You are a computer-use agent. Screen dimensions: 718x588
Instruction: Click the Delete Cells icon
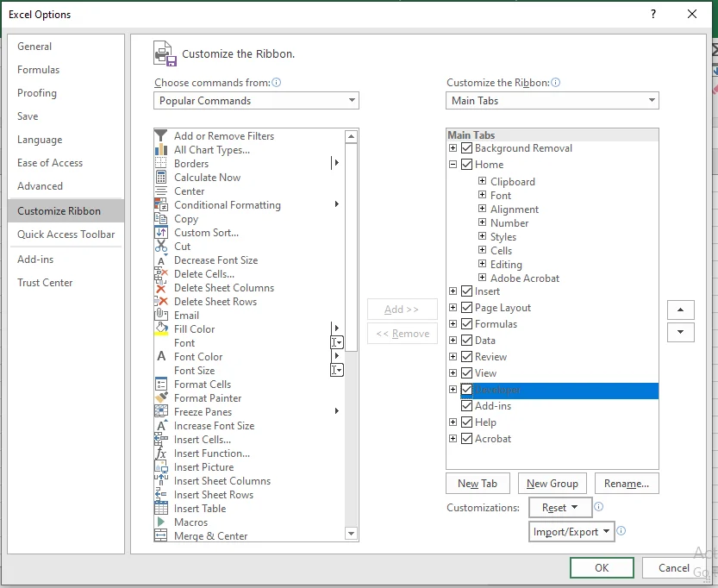coord(160,274)
